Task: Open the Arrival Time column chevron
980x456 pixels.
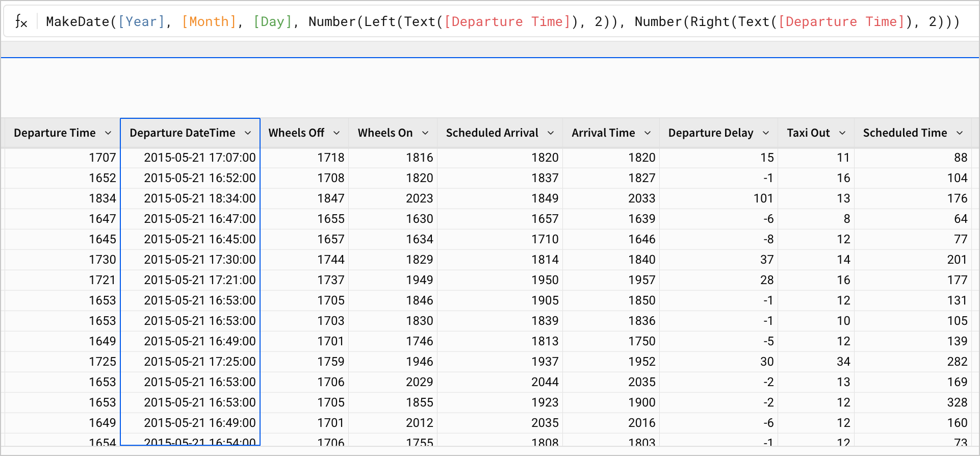Action: pos(648,133)
